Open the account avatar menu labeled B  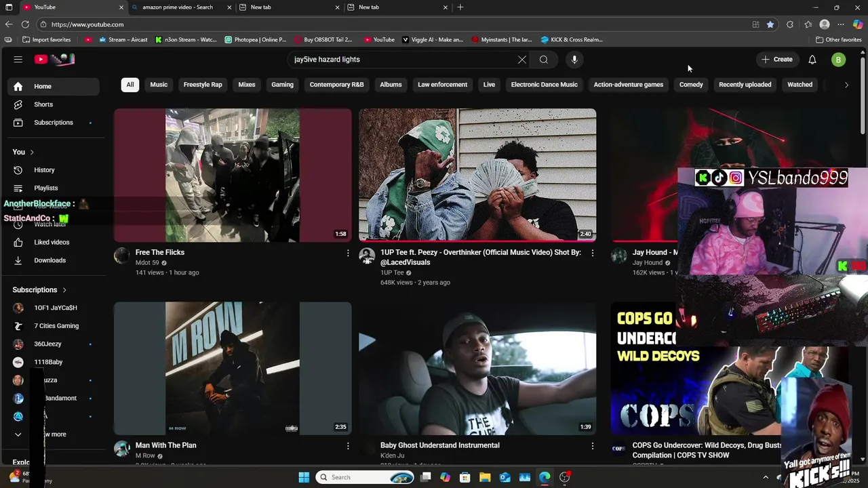pos(839,60)
